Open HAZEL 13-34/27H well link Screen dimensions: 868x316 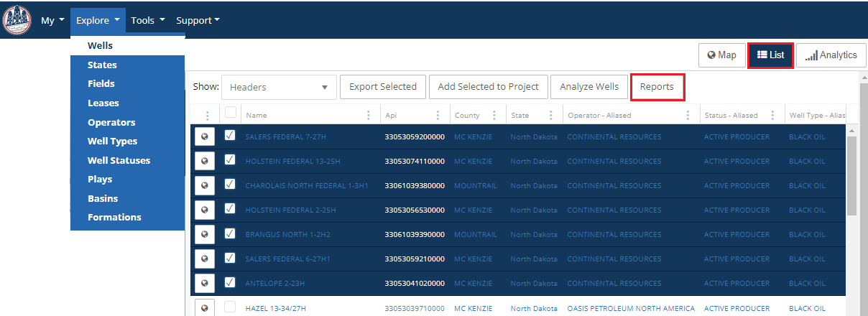(276, 309)
